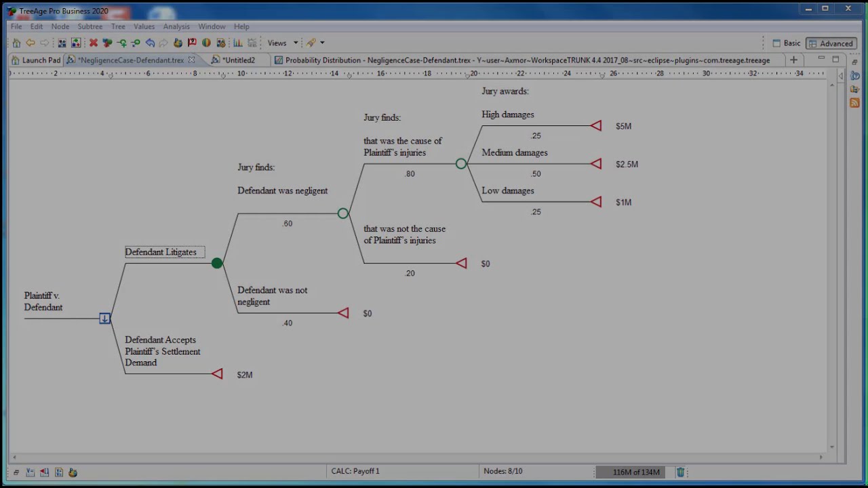
Task: Select the filled green chance node
Action: pos(217,263)
